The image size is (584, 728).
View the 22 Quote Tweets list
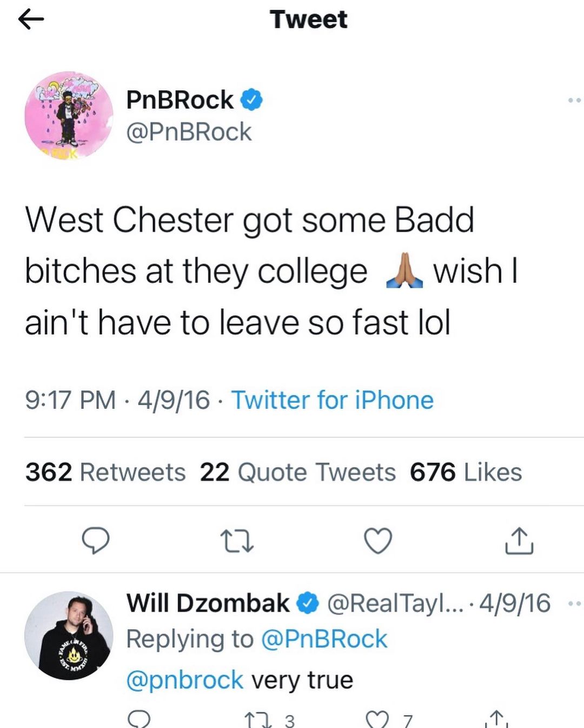click(x=298, y=472)
